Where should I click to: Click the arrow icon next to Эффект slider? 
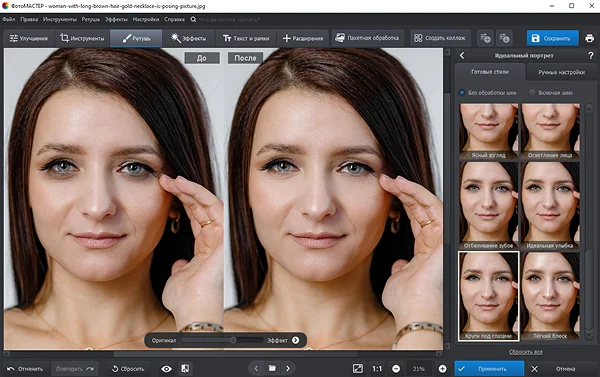click(295, 340)
